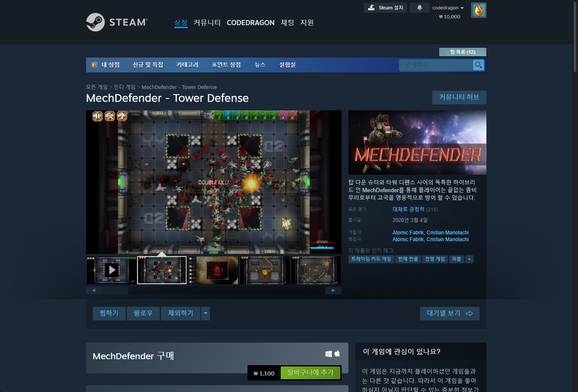Follow the MechDefender - Tower Defense breadcrumb

pyautogui.click(x=179, y=87)
